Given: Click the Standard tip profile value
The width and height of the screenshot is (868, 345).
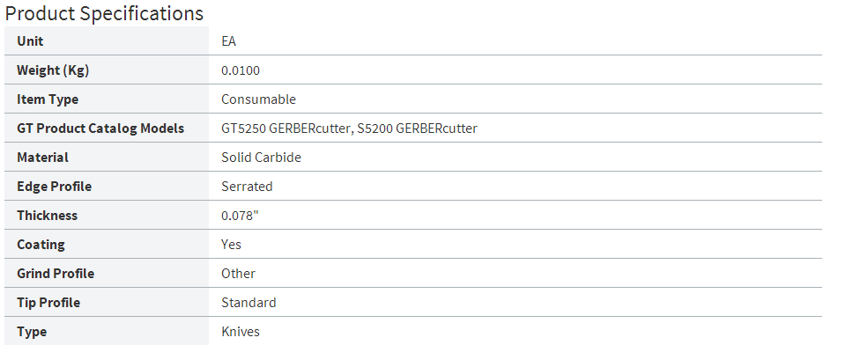Looking at the screenshot, I should (x=249, y=303).
